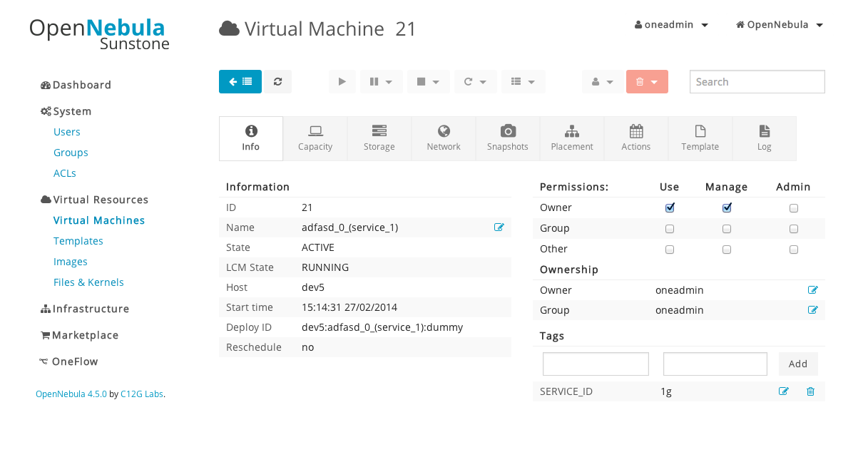The width and height of the screenshot is (868, 452).
Task: Enable Other Use permission
Action: point(670,250)
